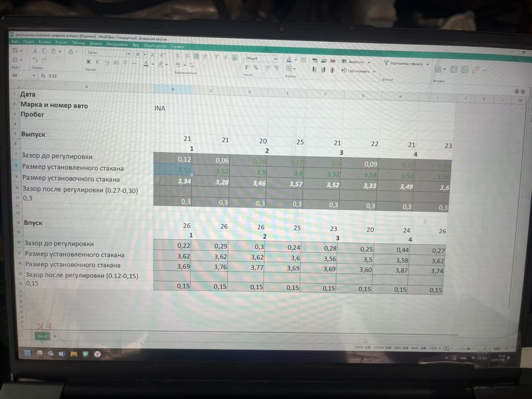Insert a hyperlink icon
The image size is (532, 399).
point(475,70)
